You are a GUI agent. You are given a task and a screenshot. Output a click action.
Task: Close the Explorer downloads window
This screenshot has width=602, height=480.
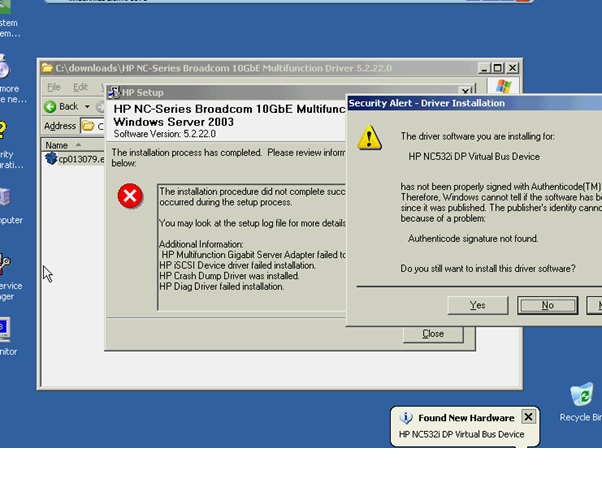pyautogui.click(x=513, y=68)
